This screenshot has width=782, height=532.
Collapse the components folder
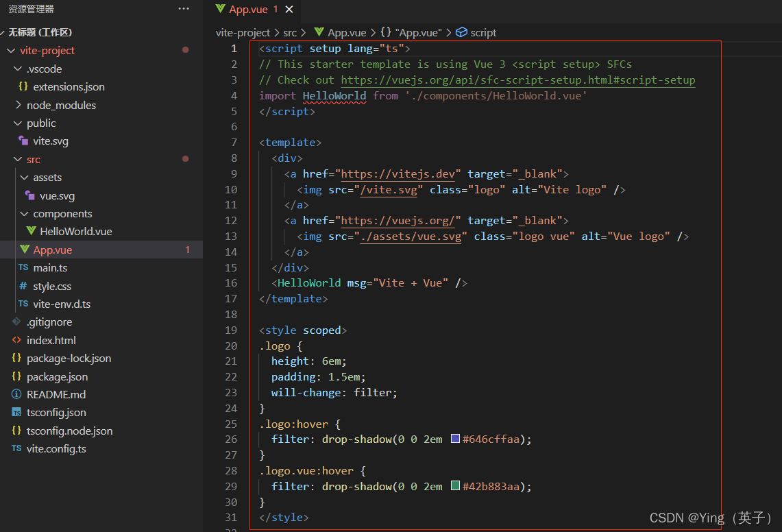tap(24, 214)
